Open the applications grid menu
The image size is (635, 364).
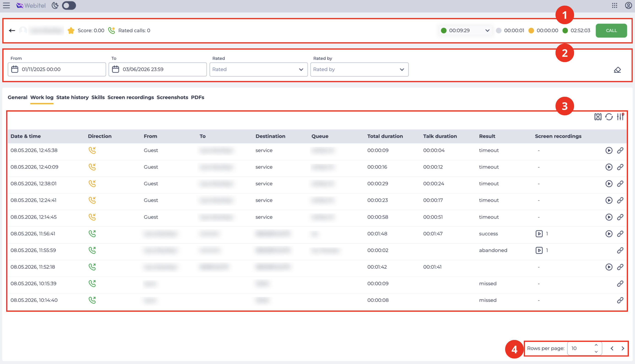point(614,5)
